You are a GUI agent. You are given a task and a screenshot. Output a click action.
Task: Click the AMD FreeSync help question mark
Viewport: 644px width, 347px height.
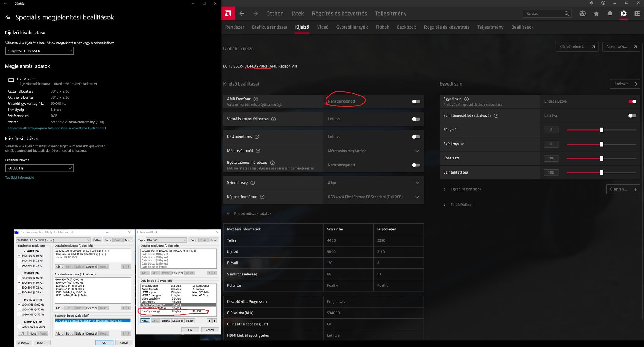pyautogui.click(x=256, y=99)
